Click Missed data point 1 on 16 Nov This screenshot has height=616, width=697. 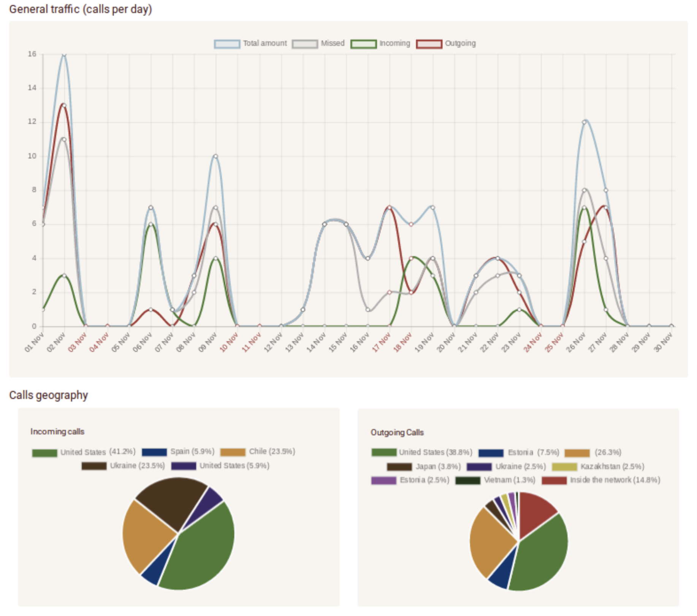[x=368, y=310]
